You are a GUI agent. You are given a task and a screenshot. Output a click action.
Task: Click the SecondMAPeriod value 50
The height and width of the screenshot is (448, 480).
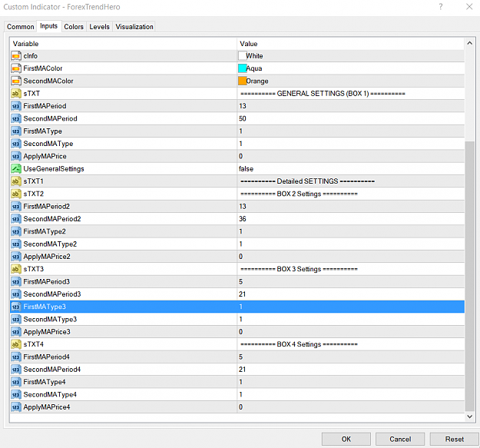pyautogui.click(x=243, y=118)
